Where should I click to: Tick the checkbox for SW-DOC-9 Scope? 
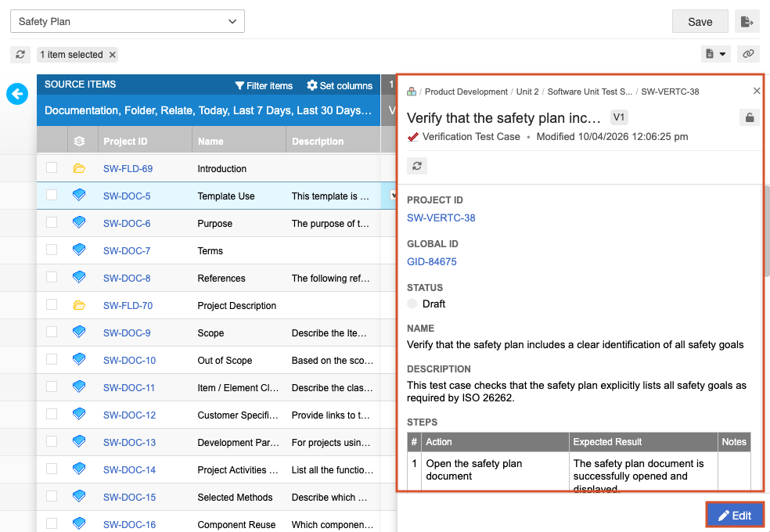coord(52,332)
